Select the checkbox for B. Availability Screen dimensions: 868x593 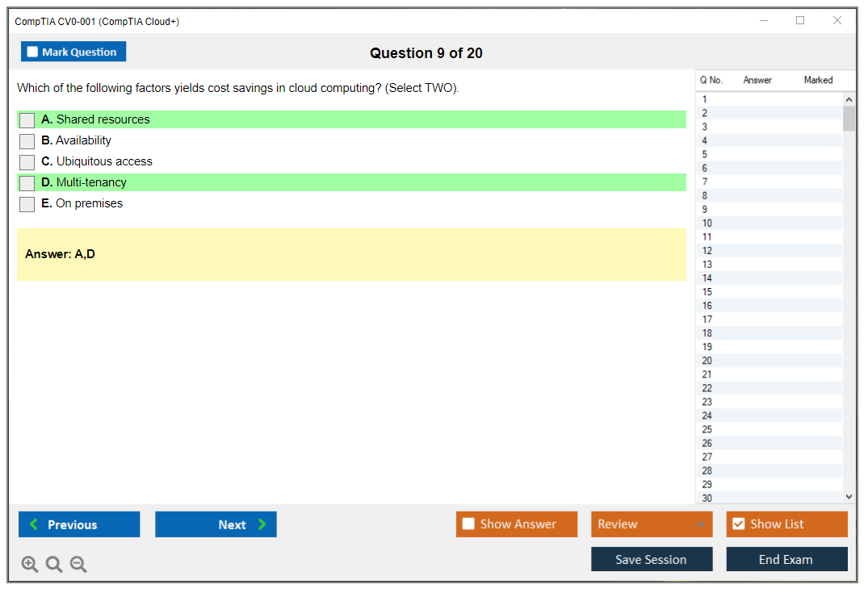coord(27,141)
